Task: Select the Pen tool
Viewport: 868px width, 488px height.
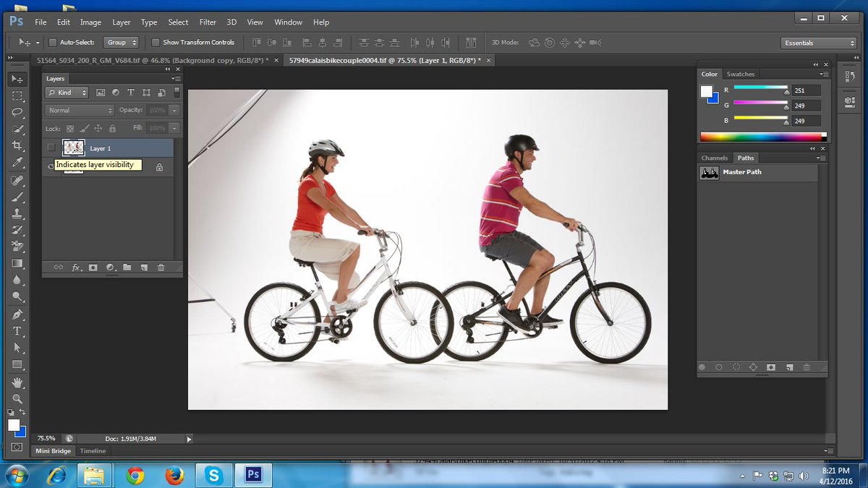Action: click(17, 314)
